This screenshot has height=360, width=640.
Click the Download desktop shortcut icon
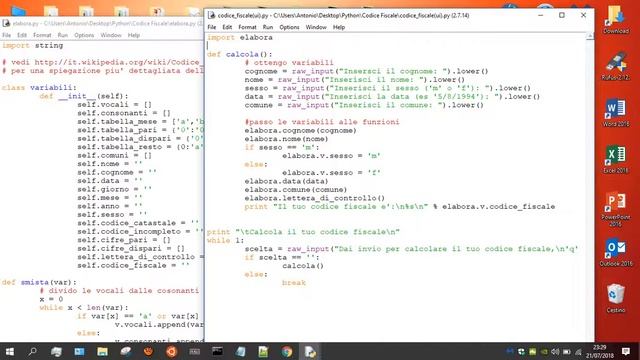616,18
